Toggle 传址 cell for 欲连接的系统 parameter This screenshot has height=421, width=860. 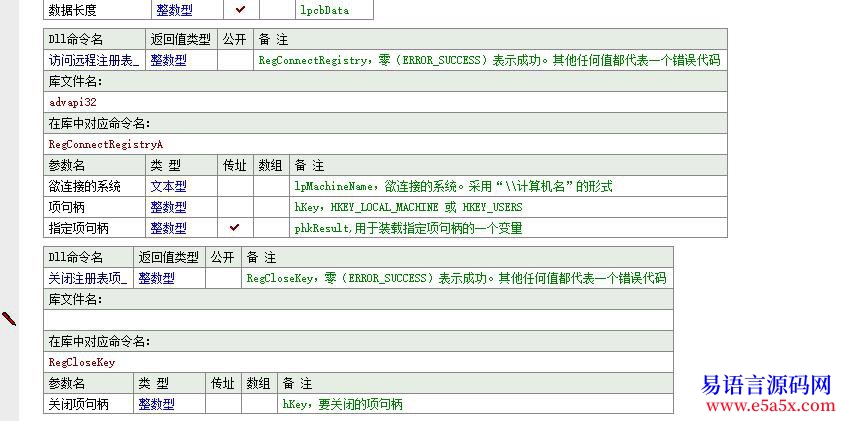tap(235, 186)
